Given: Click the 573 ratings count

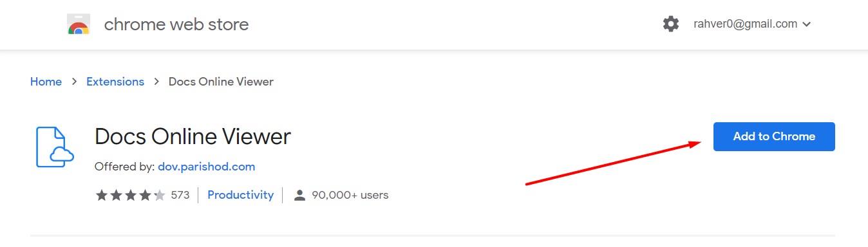Looking at the screenshot, I should coord(180,195).
